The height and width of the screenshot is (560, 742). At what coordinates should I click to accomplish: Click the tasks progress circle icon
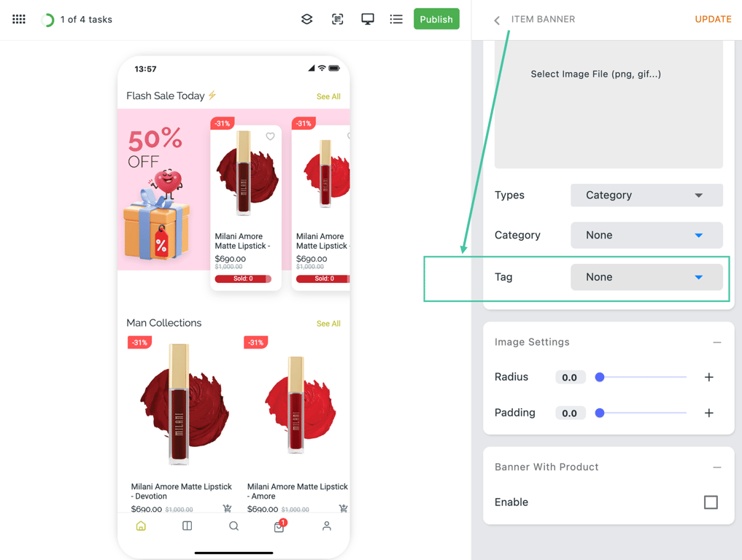coord(47,20)
